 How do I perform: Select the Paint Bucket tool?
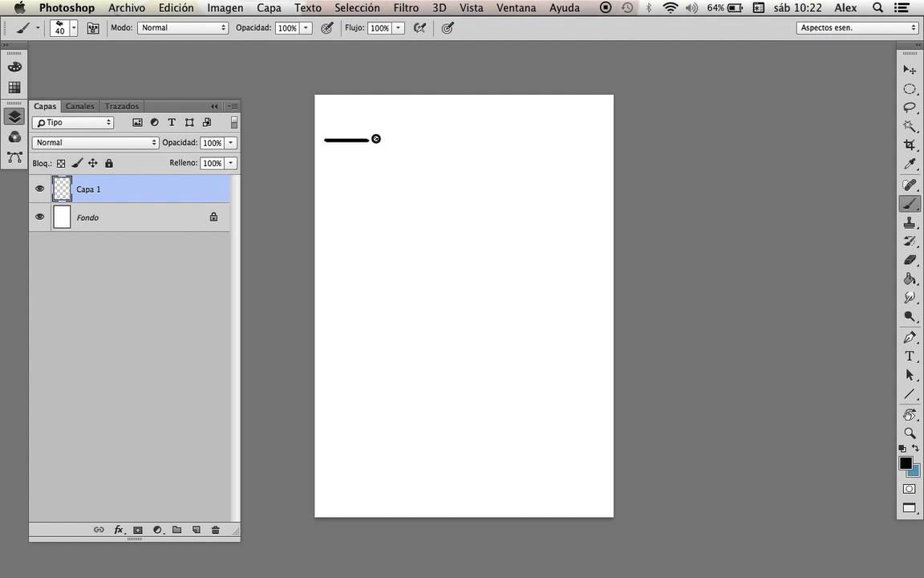point(910,279)
